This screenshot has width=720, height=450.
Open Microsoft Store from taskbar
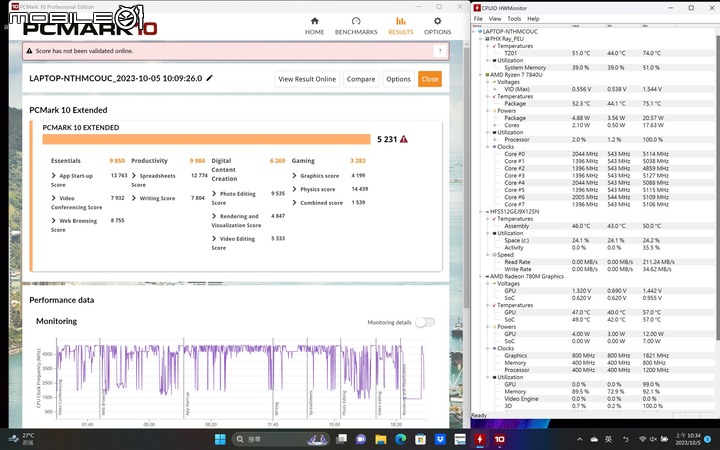[420, 439]
